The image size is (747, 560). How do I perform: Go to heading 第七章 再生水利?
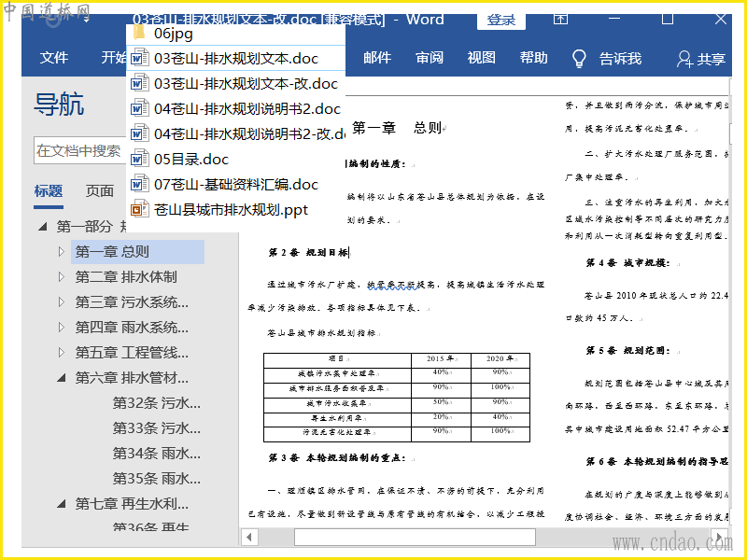click(x=132, y=503)
